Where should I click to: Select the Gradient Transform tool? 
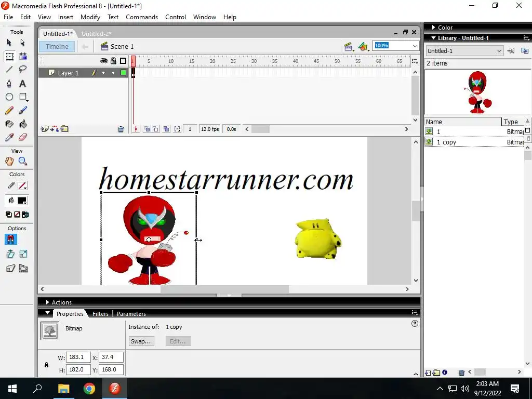(23, 56)
